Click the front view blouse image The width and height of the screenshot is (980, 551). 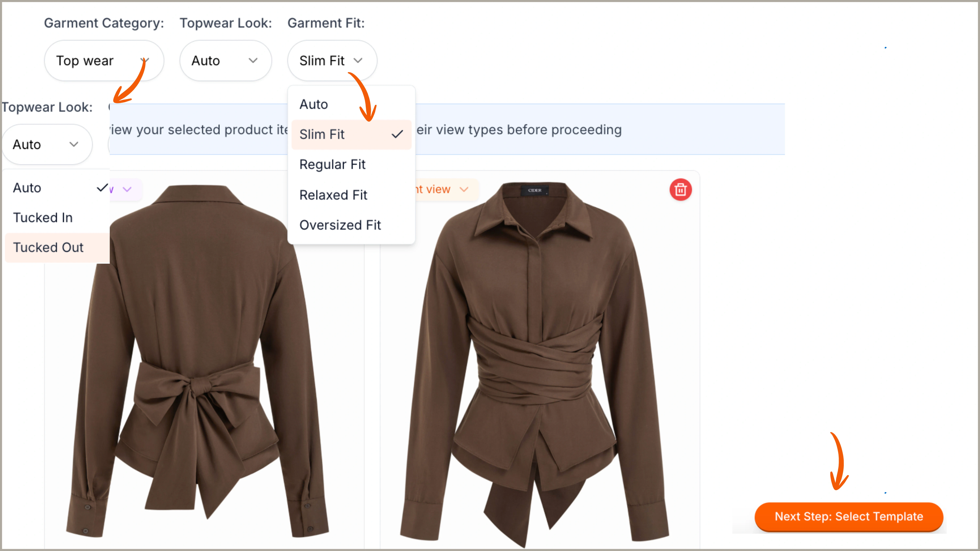[x=535, y=361]
